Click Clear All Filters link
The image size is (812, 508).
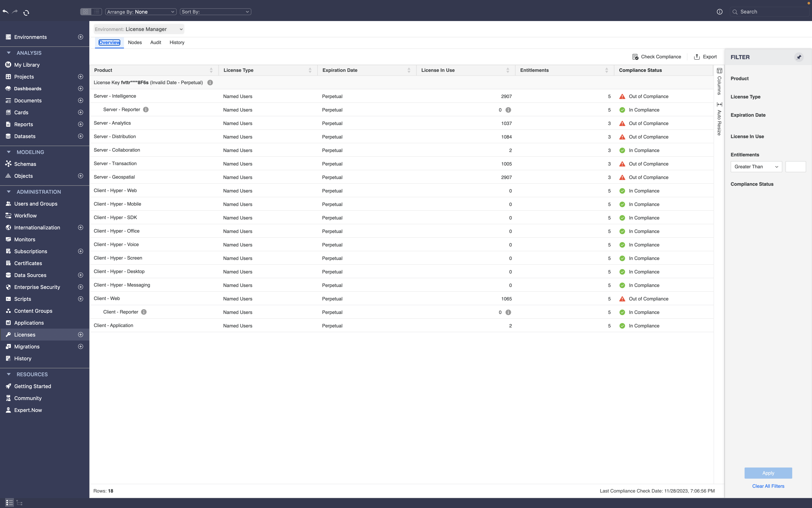coord(768,486)
